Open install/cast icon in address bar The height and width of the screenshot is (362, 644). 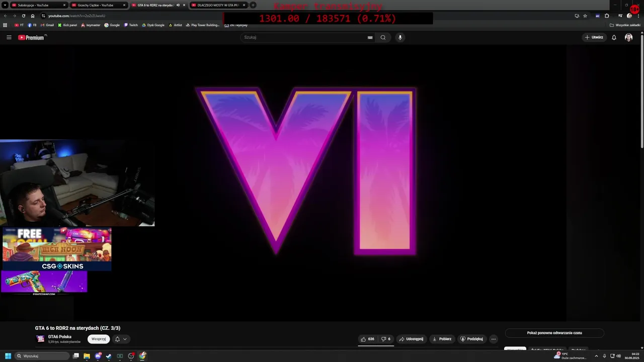[577, 16]
